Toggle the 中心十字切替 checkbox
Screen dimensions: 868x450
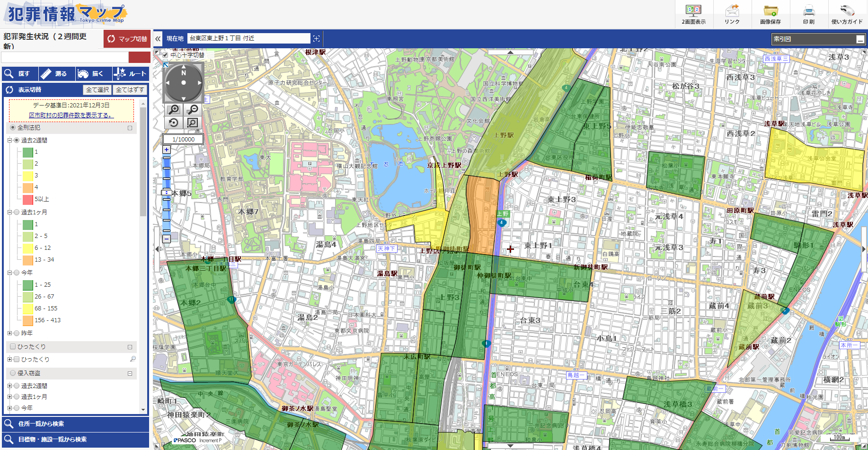click(165, 55)
